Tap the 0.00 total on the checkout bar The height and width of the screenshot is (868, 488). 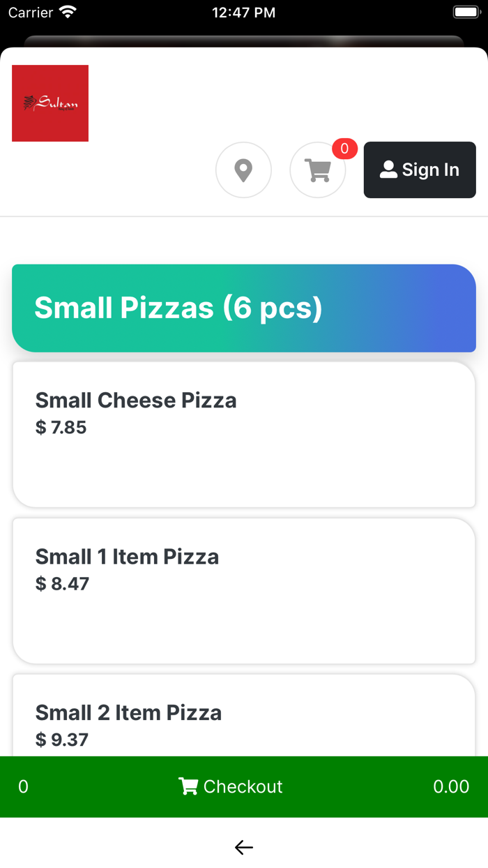451,786
